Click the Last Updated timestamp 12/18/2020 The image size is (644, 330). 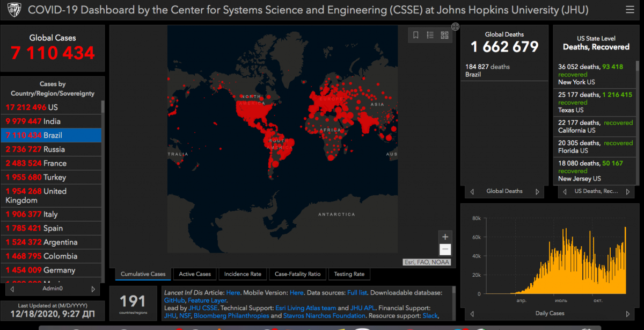(x=53, y=314)
